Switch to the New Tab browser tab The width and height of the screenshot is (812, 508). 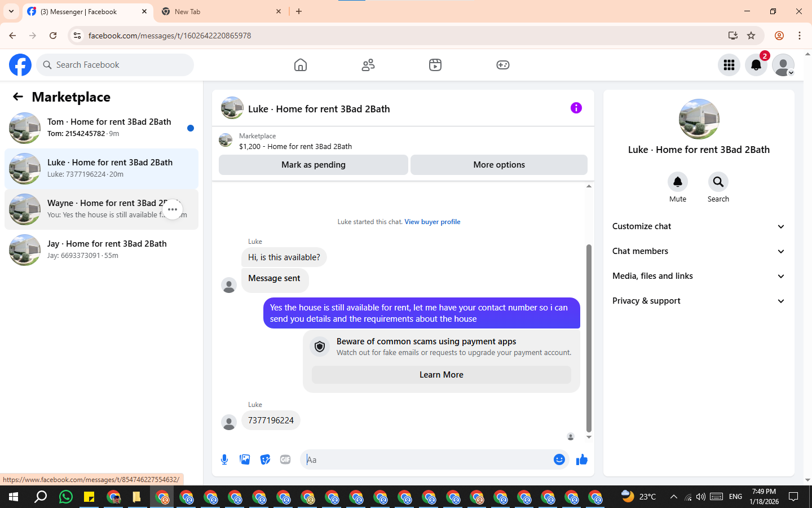[x=221, y=11]
